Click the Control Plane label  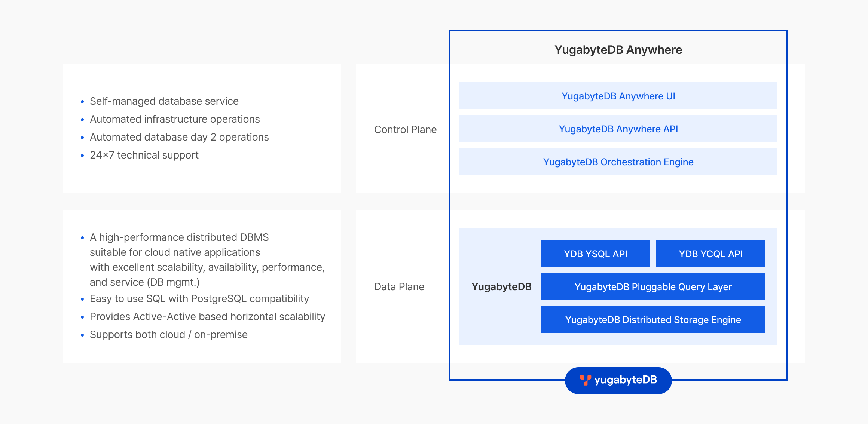point(405,130)
